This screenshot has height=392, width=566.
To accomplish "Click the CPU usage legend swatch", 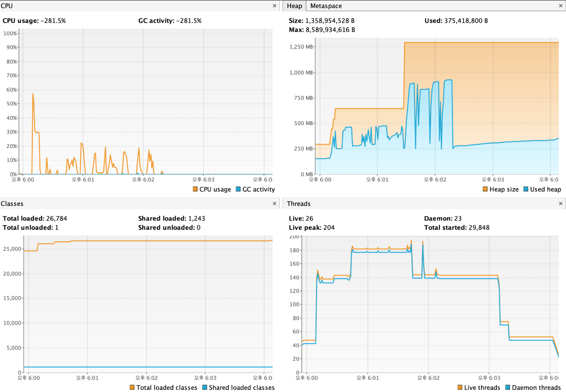I will click(195, 189).
